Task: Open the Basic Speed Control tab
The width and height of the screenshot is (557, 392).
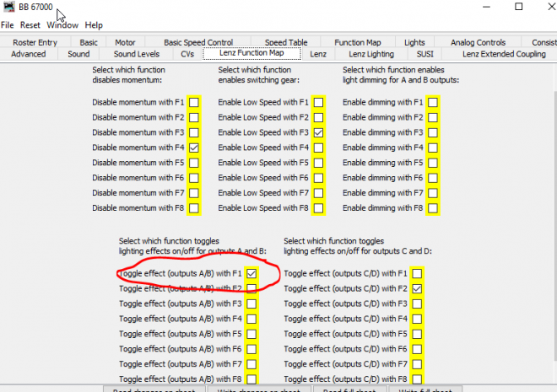Action: (198, 42)
